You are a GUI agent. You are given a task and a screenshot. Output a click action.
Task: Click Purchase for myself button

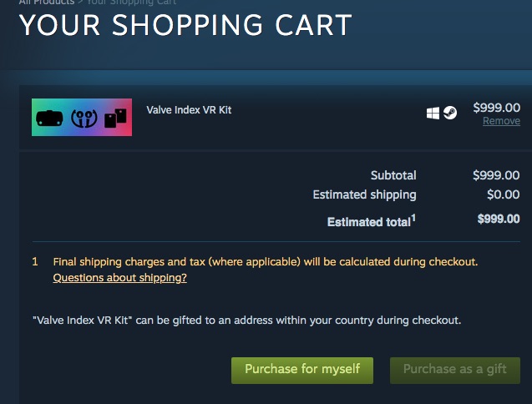click(302, 369)
